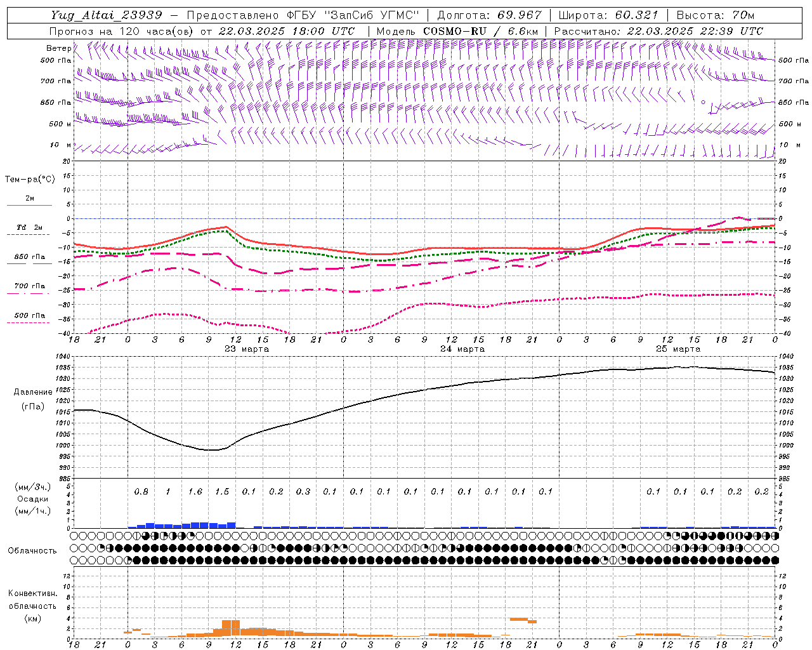812x650 pixels.
Task: Click the 0.3 precipitation value
Action: (303, 492)
